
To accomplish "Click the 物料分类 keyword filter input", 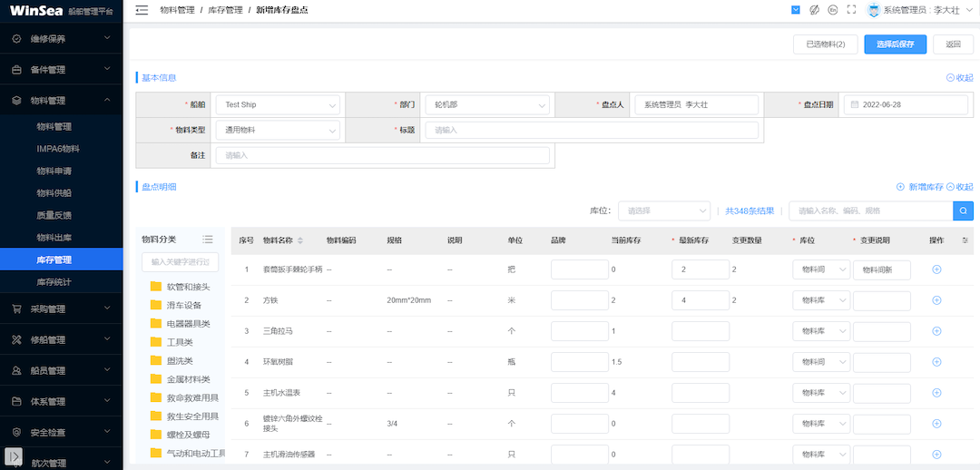I will [x=180, y=262].
